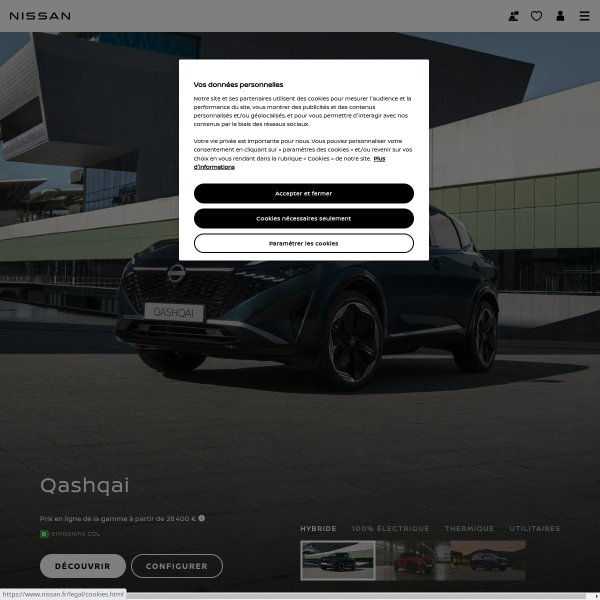Select the red car thumbnail
600x600 pixels.
(x=413, y=560)
